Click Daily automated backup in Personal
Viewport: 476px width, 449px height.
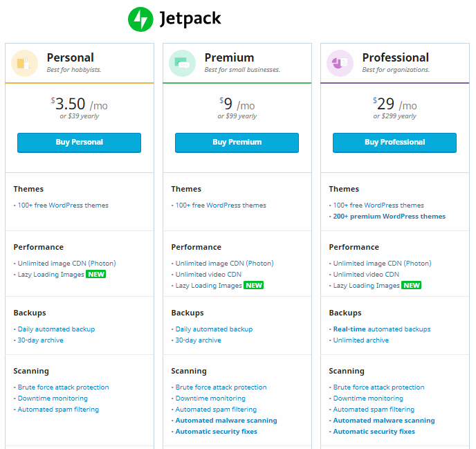pos(57,329)
